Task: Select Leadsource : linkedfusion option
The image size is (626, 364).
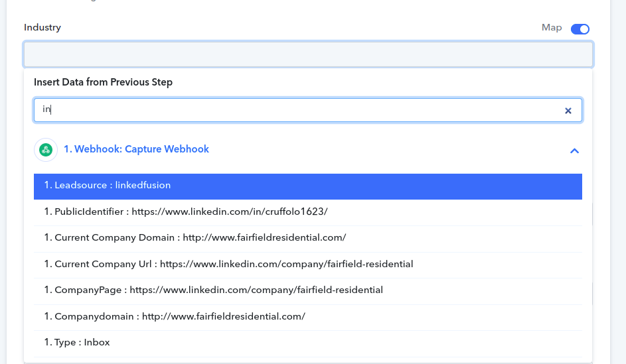Action: pyautogui.click(x=308, y=186)
